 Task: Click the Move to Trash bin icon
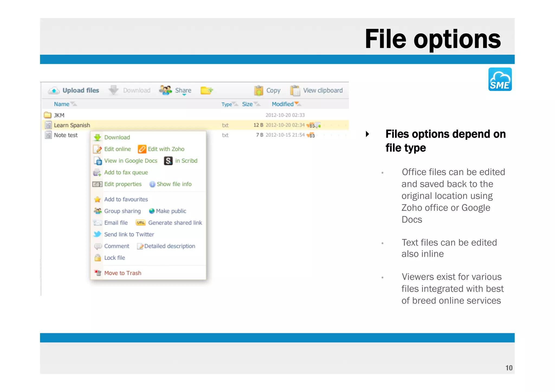[x=98, y=273]
